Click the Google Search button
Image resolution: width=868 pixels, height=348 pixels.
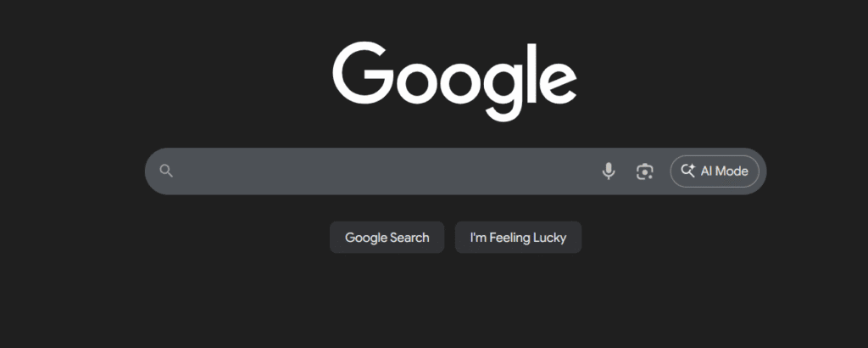tap(387, 237)
